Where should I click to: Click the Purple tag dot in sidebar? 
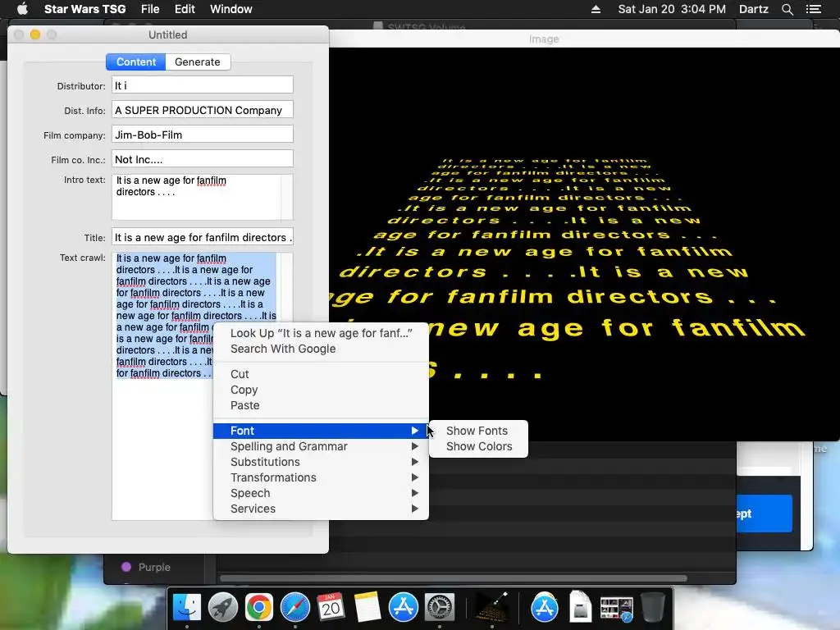pyautogui.click(x=126, y=567)
